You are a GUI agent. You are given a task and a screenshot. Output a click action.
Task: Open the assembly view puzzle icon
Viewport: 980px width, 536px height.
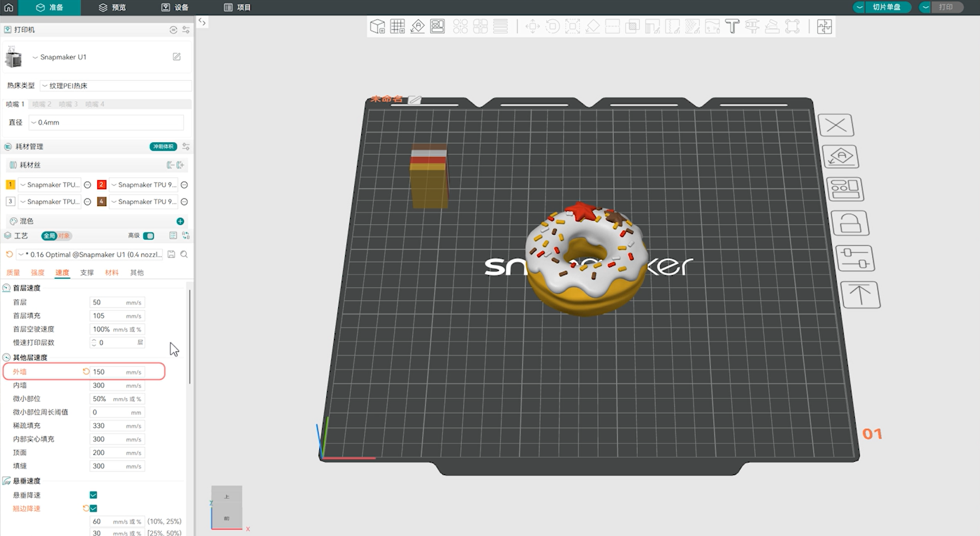tap(824, 26)
